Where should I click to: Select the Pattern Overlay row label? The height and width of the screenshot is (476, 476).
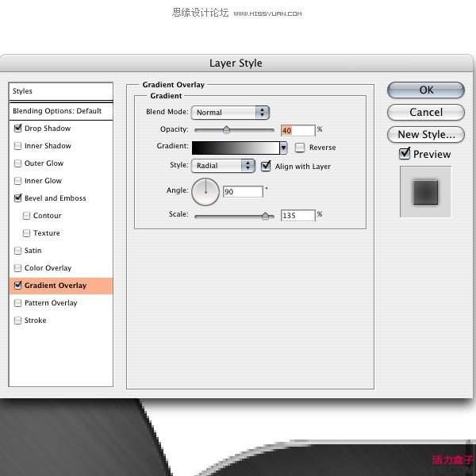click(x=51, y=303)
